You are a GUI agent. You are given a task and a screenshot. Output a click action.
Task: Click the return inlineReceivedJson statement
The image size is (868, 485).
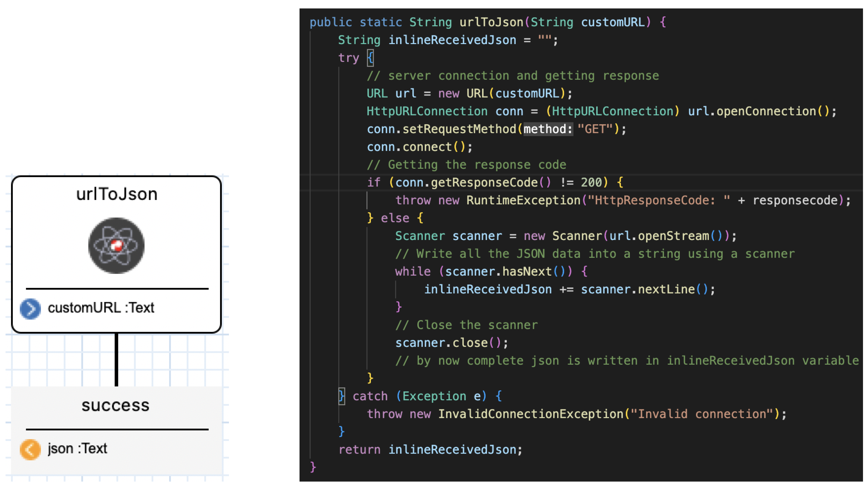click(430, 450)
